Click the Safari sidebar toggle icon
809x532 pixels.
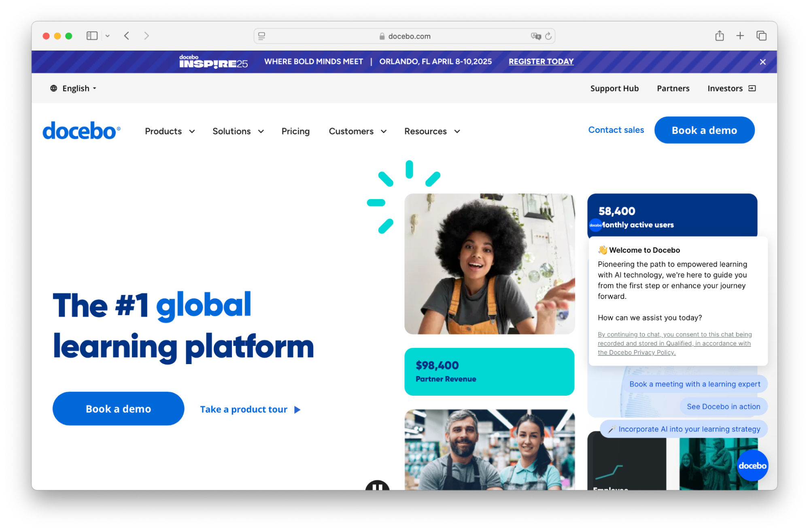tap(92, 36)
